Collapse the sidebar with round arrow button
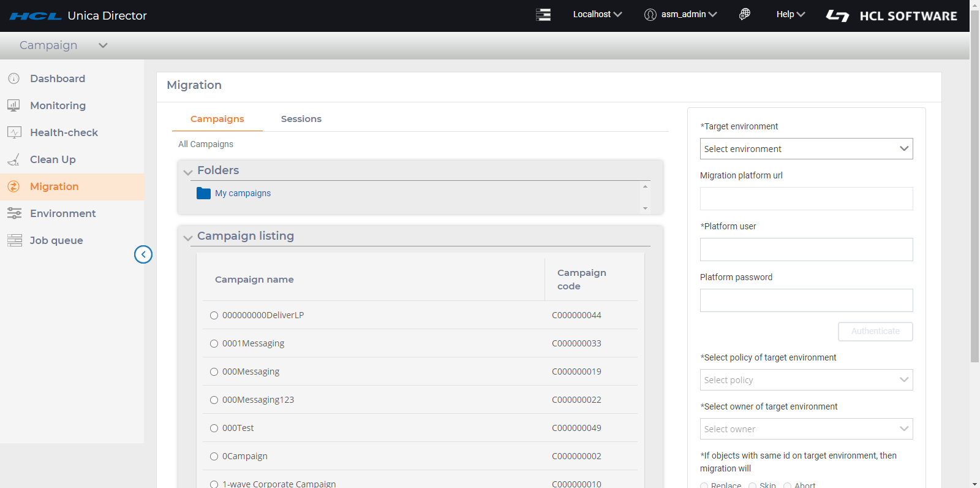The height and width of the screenshot is (488, 980). pos(143,254)
